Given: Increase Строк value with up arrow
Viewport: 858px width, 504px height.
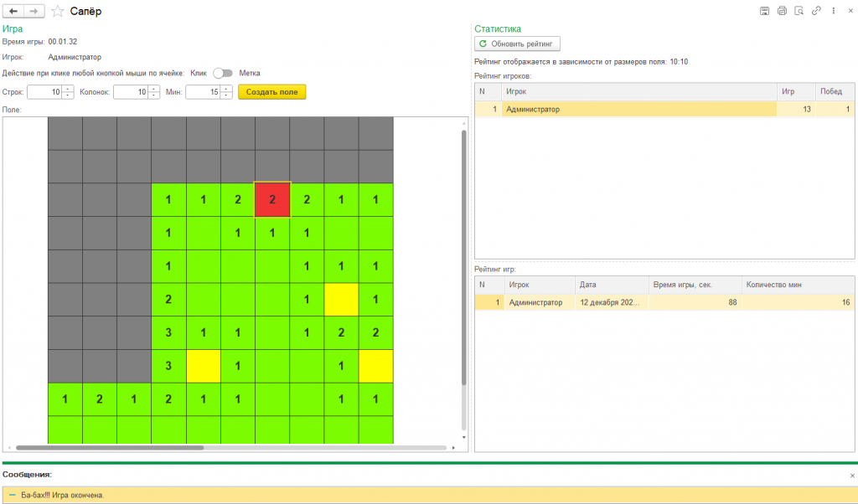Looking at the screenshot, I should click(x=68, y=89).
